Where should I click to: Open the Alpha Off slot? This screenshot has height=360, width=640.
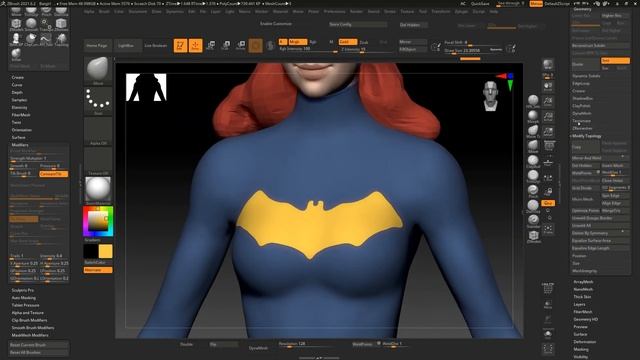[x=98, y=131]
